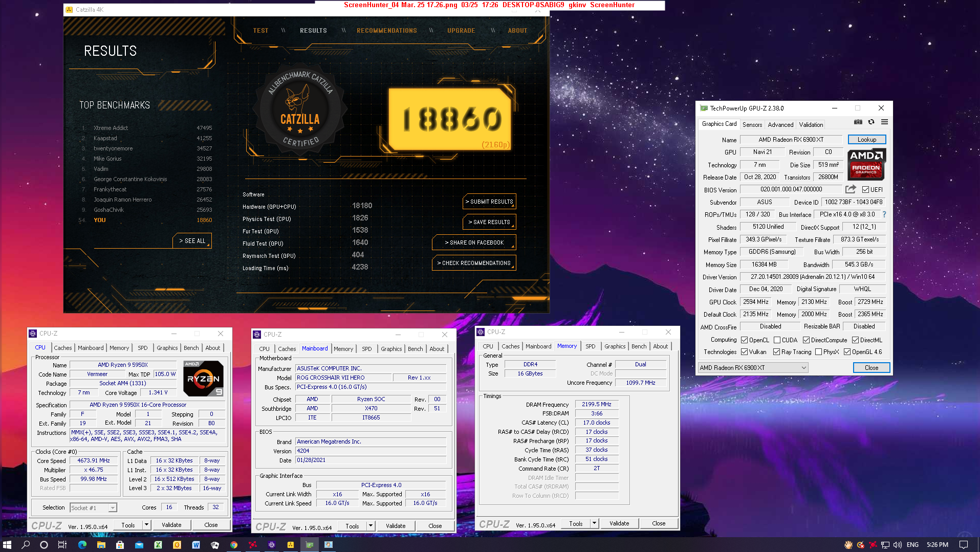Take a GPU-Z screenshot with camera icon

(x=858, y=122)
